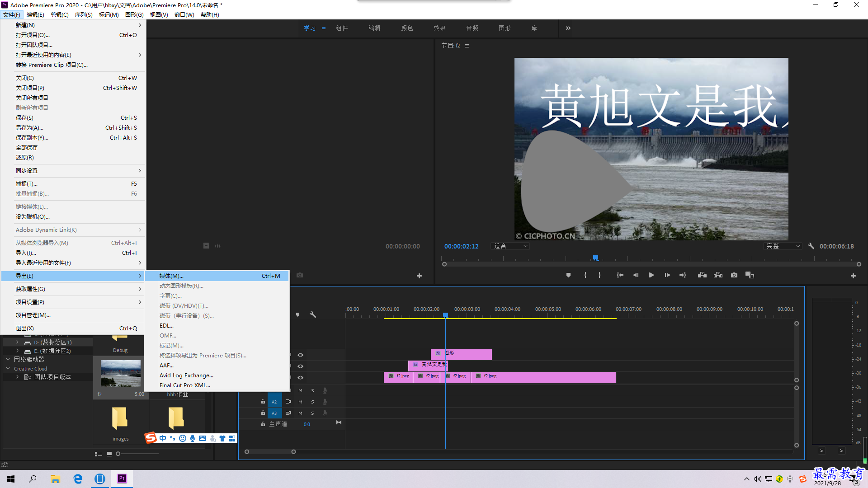This screenshot has width=868, height=488.
Task: Click the Mark Out button
Action: [600, 275]
